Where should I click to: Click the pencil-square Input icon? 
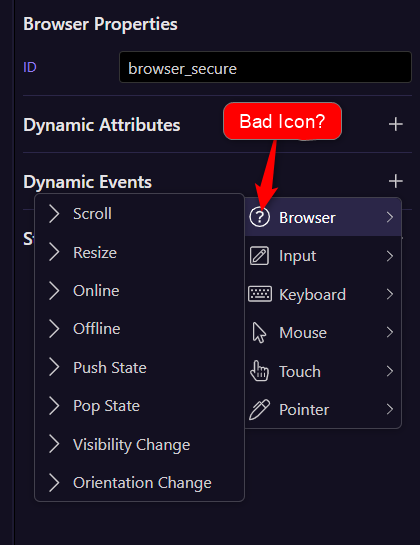coord(259,256)
